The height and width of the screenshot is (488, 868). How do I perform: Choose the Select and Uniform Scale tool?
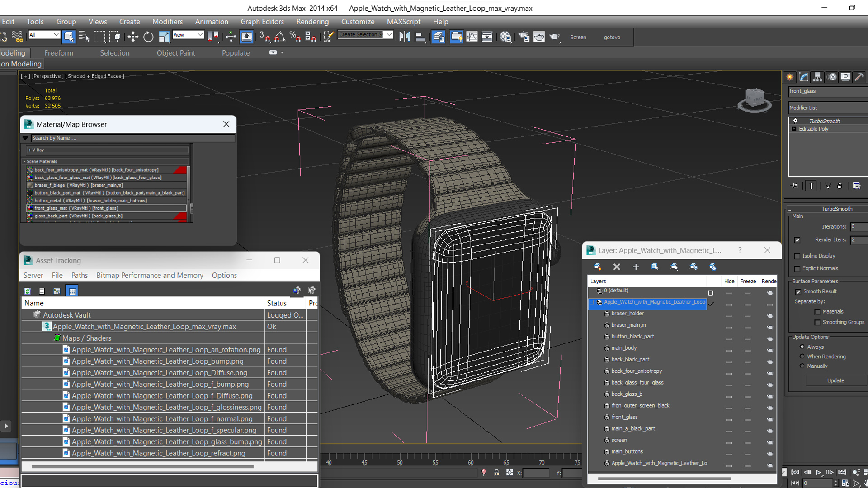(x=164, y=37)
